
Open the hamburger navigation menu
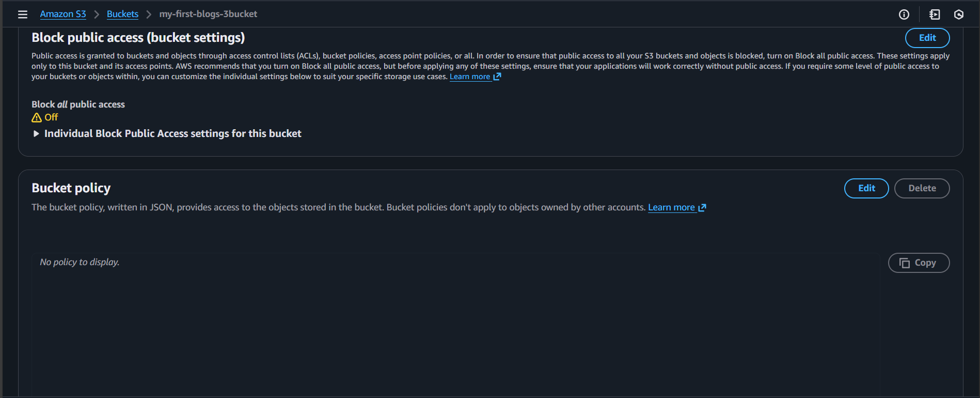(23, 14)
